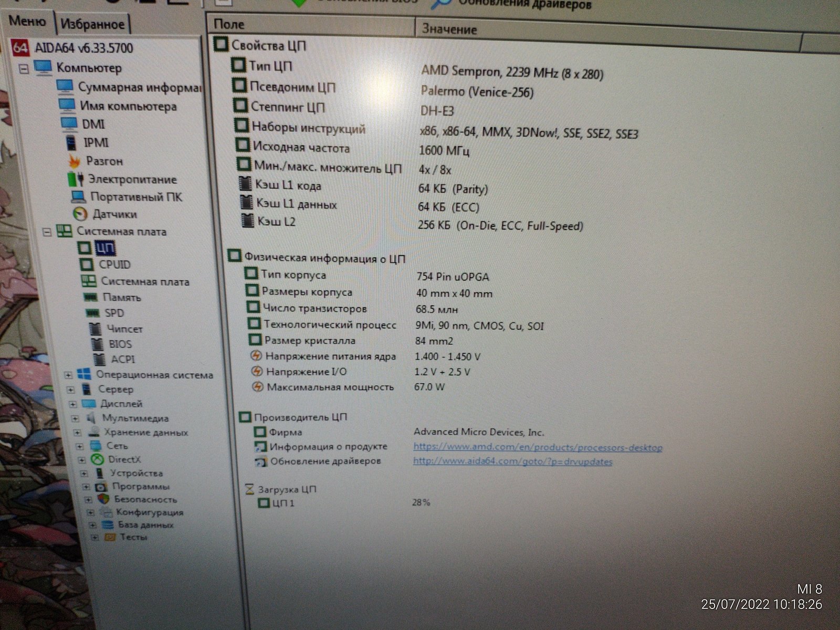
Task: Select the Максимальная мощность row
Action: pyautogui.click(x=348, y=387)
